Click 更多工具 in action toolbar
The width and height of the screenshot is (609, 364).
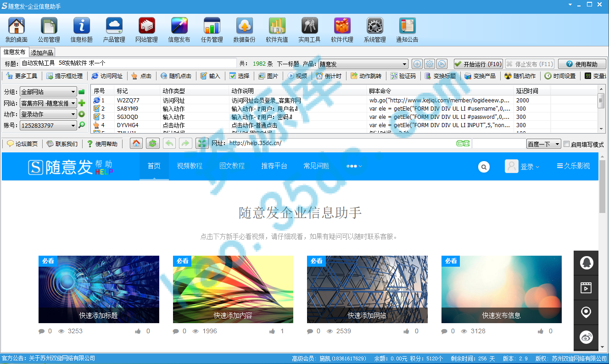pyautogui.click(x=22, y=76)
